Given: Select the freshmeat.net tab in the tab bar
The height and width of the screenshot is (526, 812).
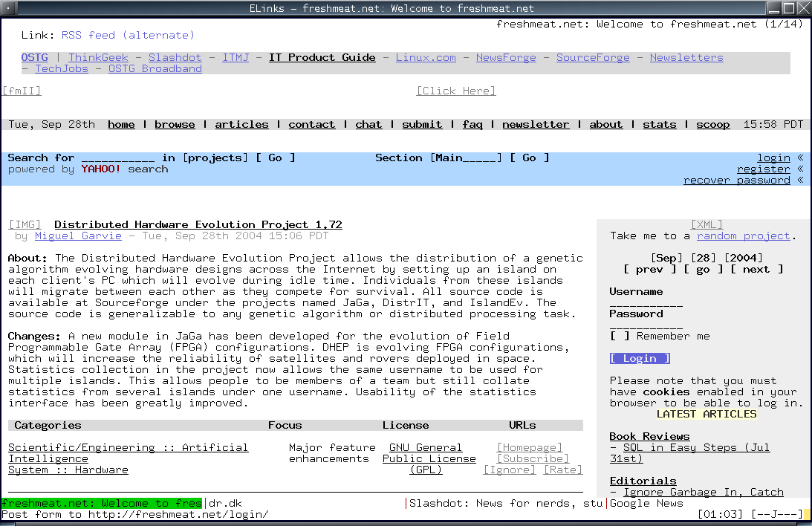Looking at the screenshot, I should coord(102,503).
